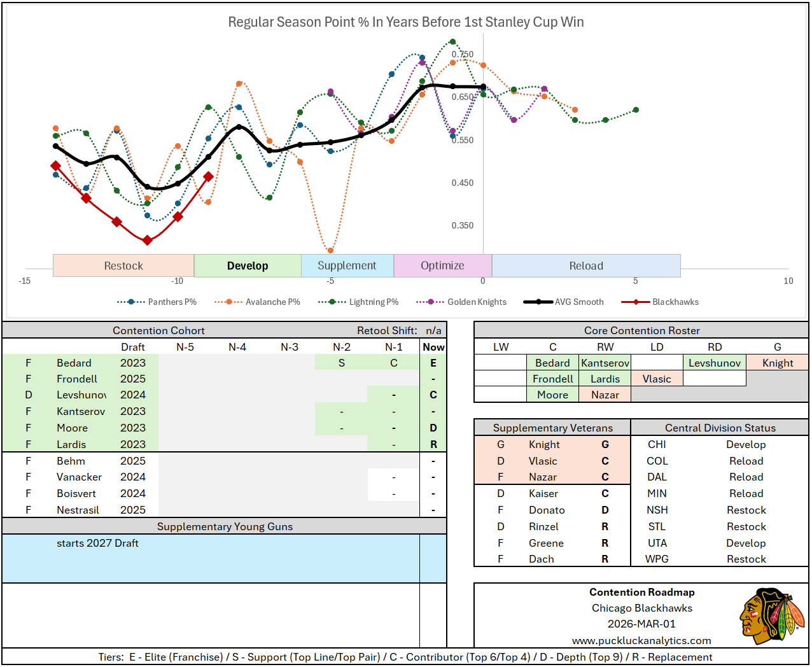Click the Retool Shift n/a value
Screen dimensions: 812x667
433,330
